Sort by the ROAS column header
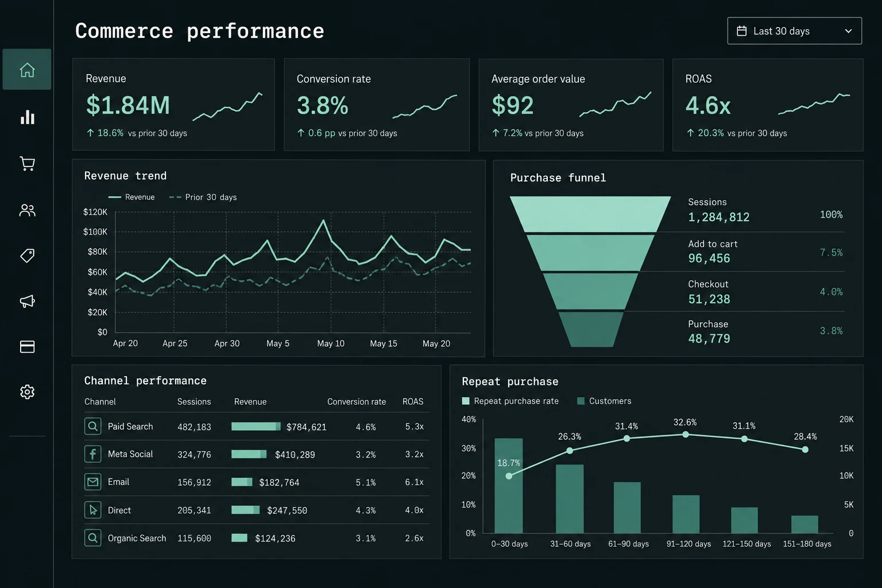882x588 pixels. point(413,402)
